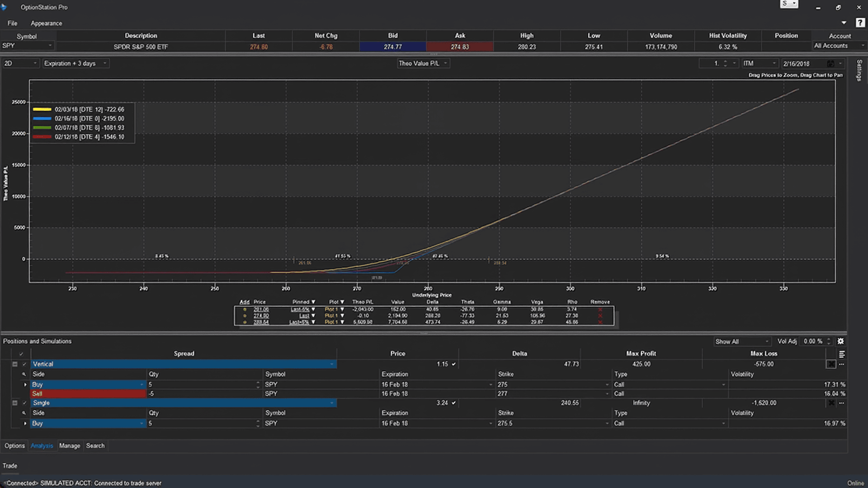Screen dimensions: 868x488
Task: Open the help question mark icon
Action: [860, 23]
